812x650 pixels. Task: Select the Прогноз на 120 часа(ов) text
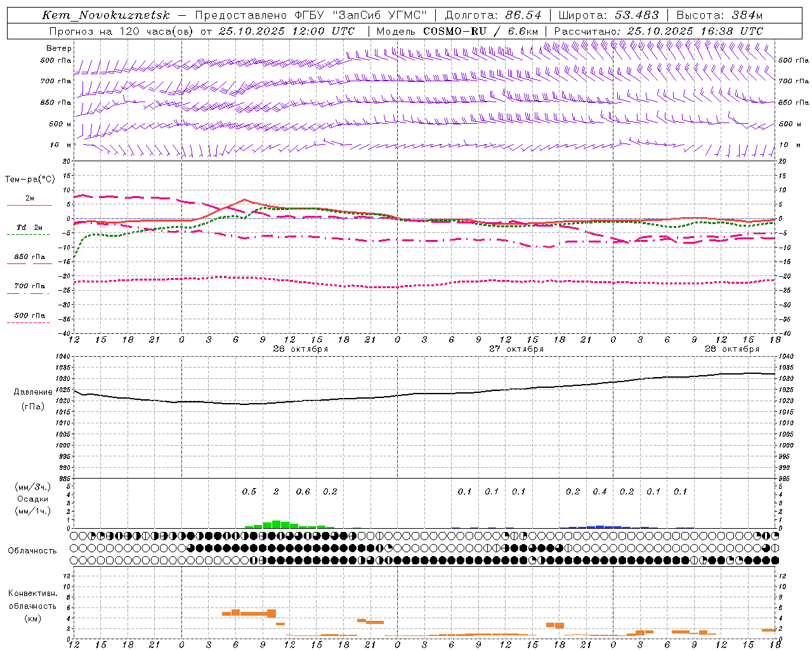click(x=122, y=31)
